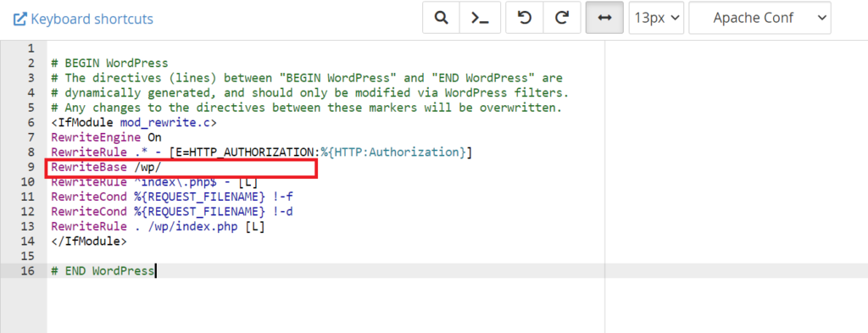
Task: Undo the last edit
Action: tap(524, 18)
